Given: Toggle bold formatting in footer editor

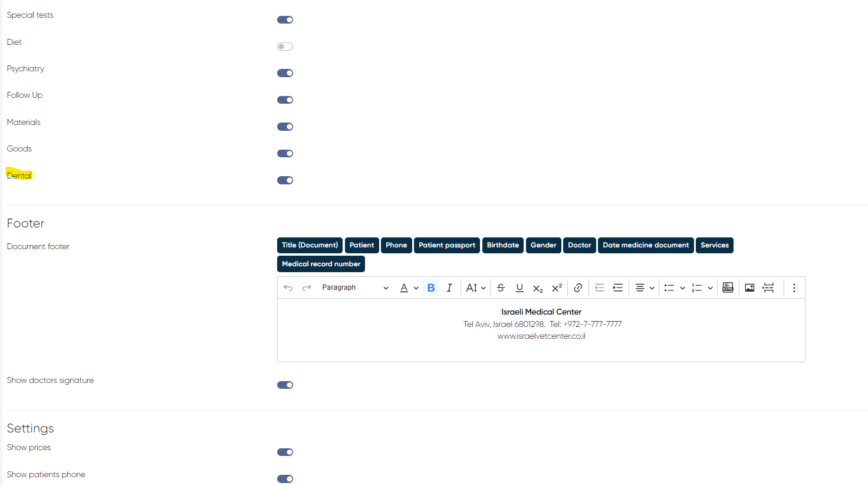Looking at the screenshot, I should pos(431,287).
